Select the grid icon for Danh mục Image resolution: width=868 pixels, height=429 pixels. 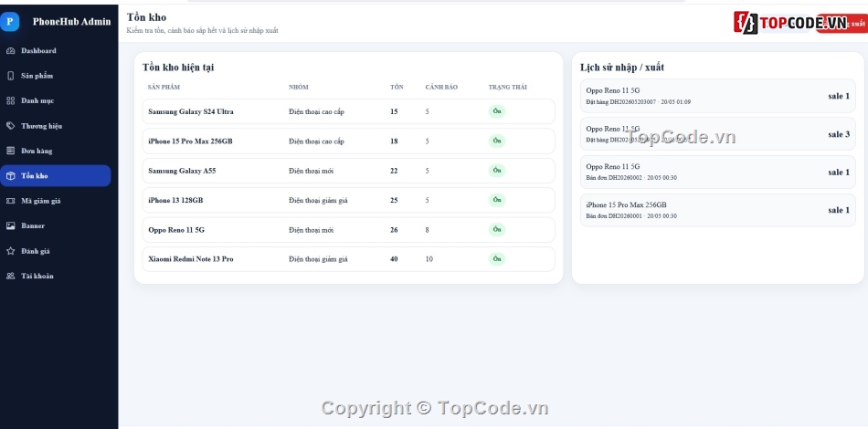pyautogui.click(x=11, y=100)
